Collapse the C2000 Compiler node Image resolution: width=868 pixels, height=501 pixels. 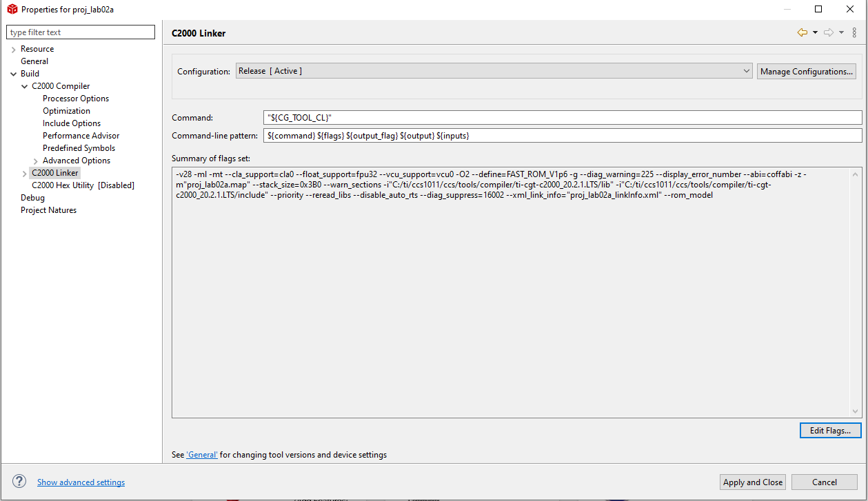coord(25,86)
